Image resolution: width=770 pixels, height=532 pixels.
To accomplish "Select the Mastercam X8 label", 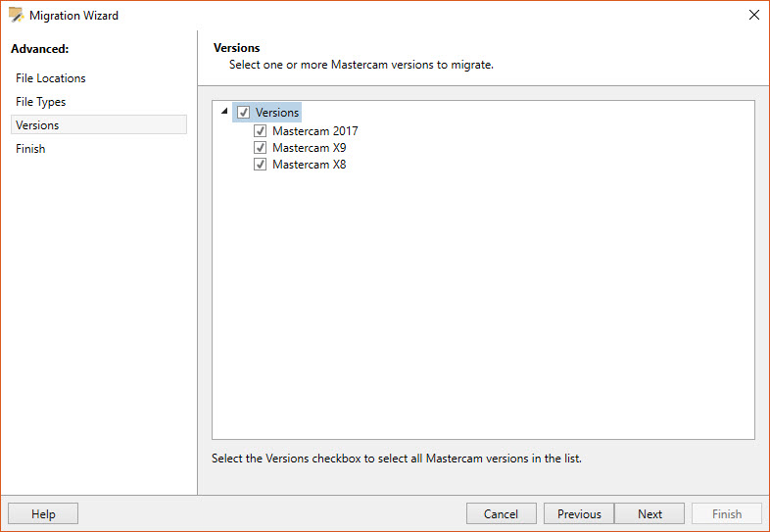I will [310, 165].
